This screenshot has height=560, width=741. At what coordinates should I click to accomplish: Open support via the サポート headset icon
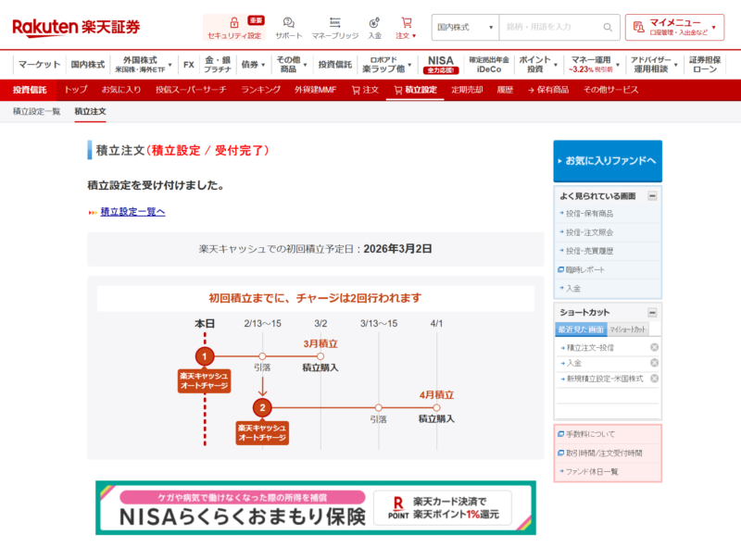click(286, 20)
